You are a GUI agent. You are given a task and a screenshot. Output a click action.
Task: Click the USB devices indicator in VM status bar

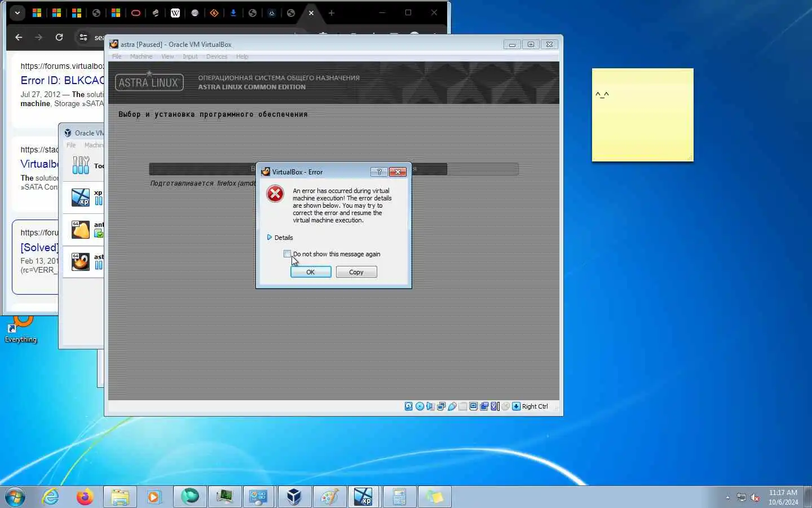pos(452,406)
